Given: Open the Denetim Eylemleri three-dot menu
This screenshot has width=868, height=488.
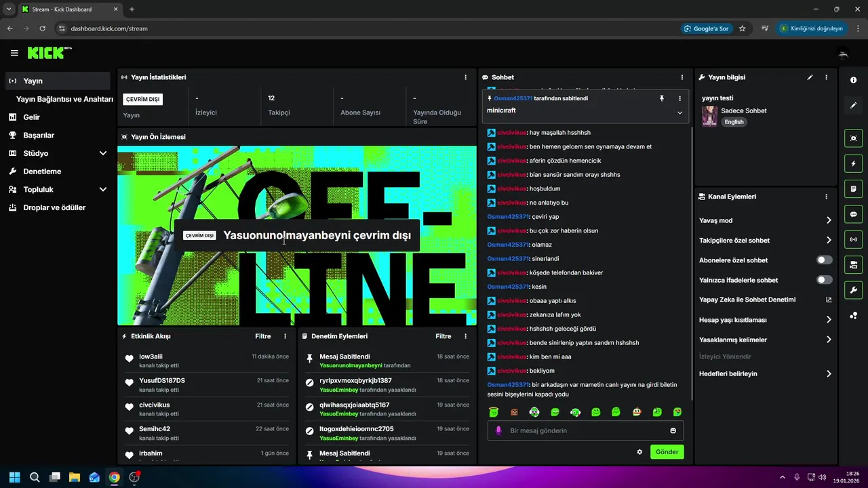Looking at the screenshot, I should [x=465, y=336].
